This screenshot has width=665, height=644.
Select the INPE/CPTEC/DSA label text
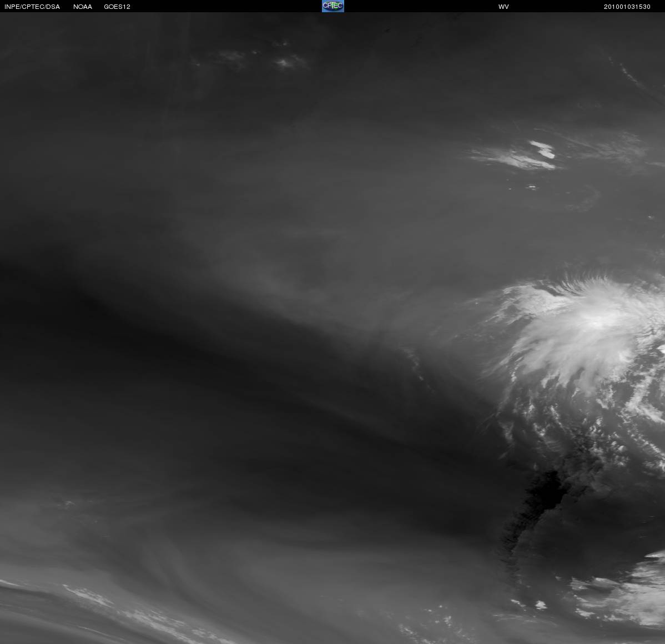pyautogui.click(x=32, y=7)
